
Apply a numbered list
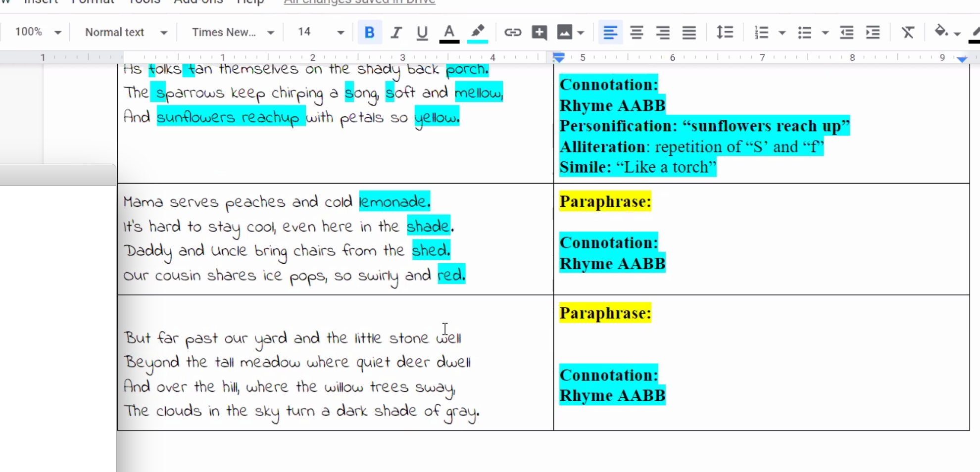tap(761, 33)
